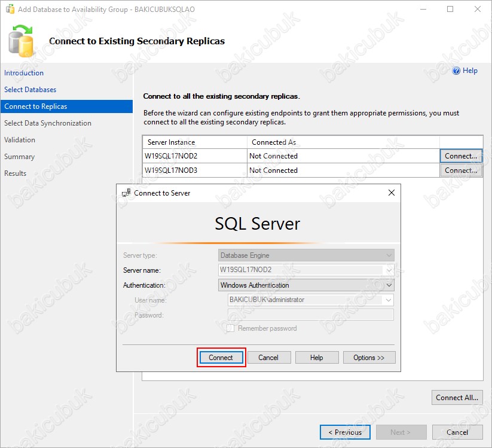492x448 pixels.
Task: Click the Connect to Server dialog icon
Action: (x=126, y=193)
